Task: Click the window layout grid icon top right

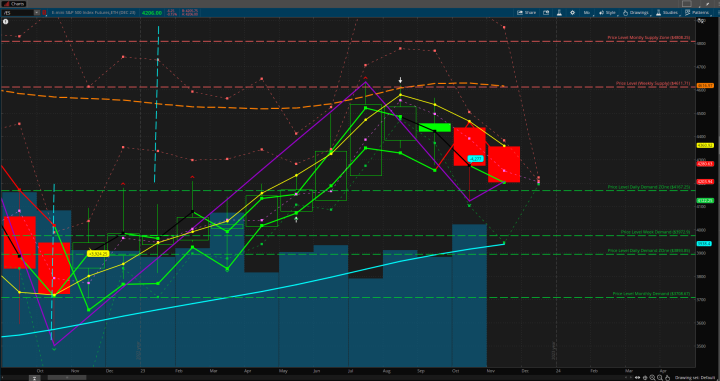Action: coord(687,4)
